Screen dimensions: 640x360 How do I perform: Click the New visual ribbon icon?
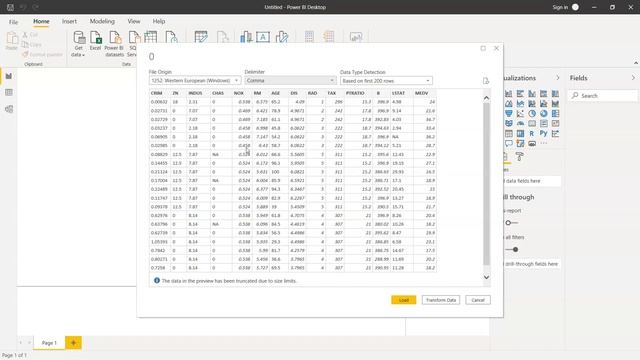coord(246,37)
